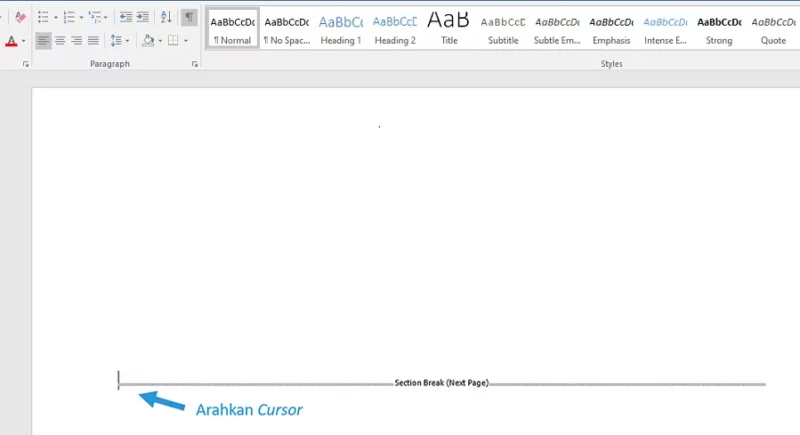The image size is (800, 435).
Task: Toggle Align Left paragraph alignment
Action: click(x=43, y=41)
